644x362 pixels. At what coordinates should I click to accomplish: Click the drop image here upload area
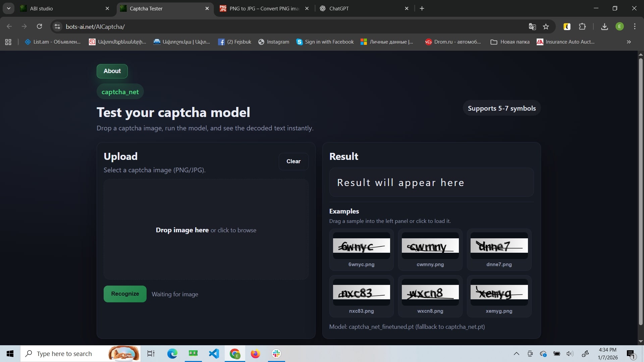[x=206, y=230]
